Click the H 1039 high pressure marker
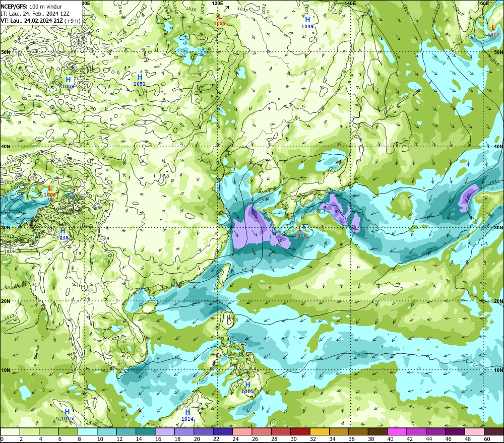Viewport: 504px width, 443px height. 307,23
